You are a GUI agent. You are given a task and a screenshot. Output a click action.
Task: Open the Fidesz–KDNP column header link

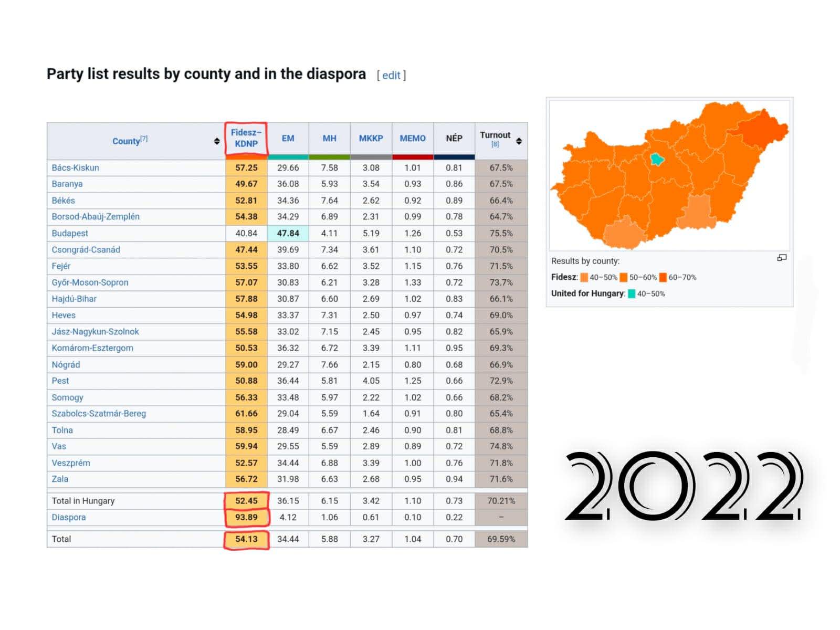(246, 138)
